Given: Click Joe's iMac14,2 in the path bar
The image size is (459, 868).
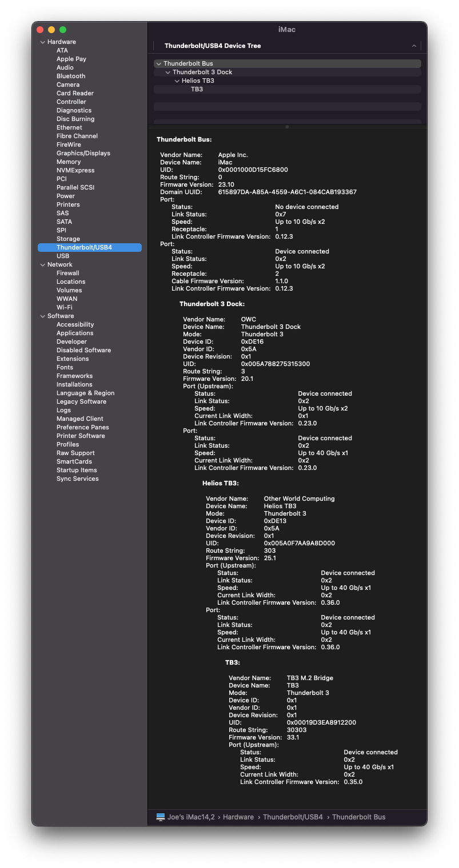Looking at the screenshot, I should [x=191, y=817].
